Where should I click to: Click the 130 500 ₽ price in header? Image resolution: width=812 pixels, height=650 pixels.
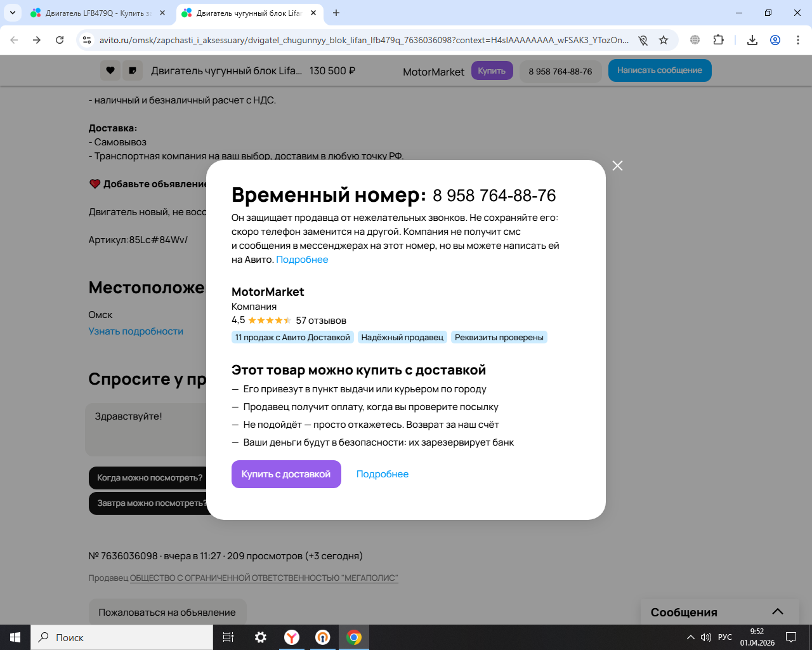(x=332, y=71)
